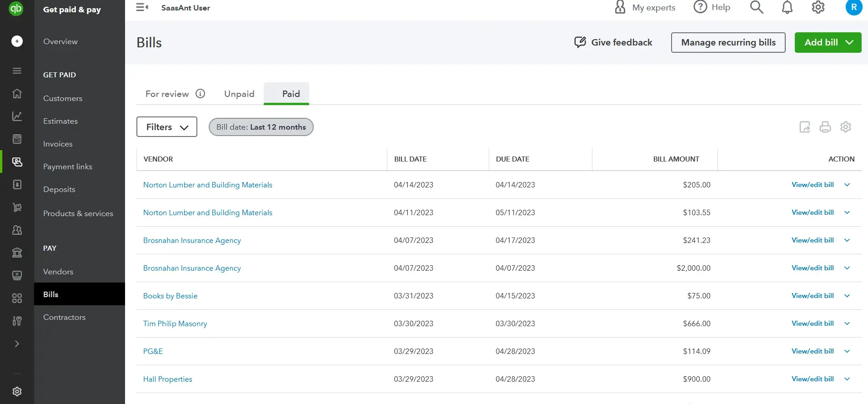
Task: Open Invoices in the side menu
Action: click(58, 144)
